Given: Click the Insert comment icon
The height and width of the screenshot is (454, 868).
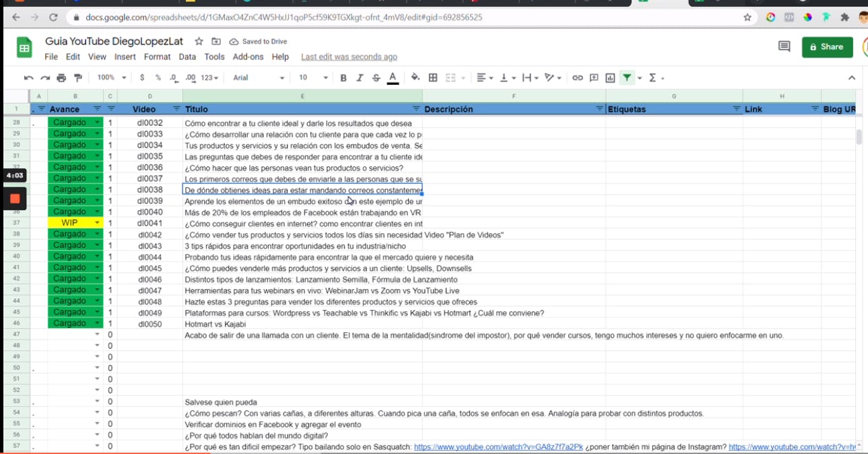Looking at the screenshot, I should pos(594,78).
